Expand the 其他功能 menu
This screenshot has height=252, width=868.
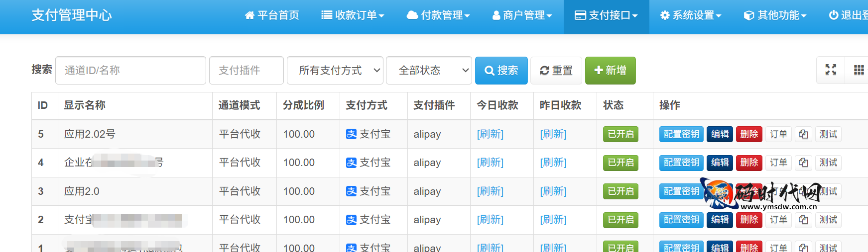coord(775,15)
